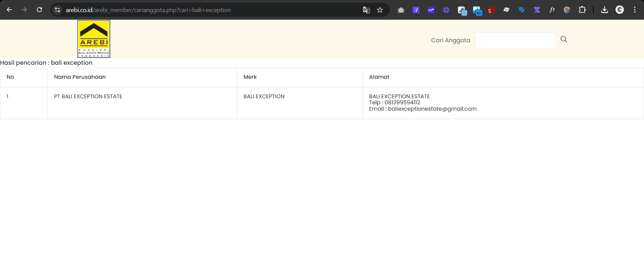The width and height of the screenshot is (644, 271).
Task: Open the purple sunburst extension
Action: [x=446, y=10]
